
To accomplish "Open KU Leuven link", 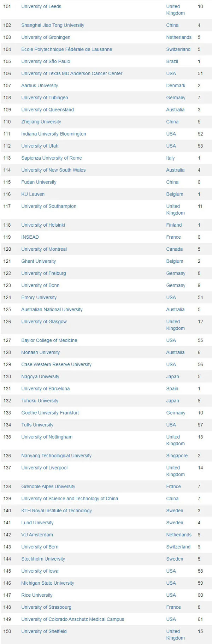I will (33, 194).
